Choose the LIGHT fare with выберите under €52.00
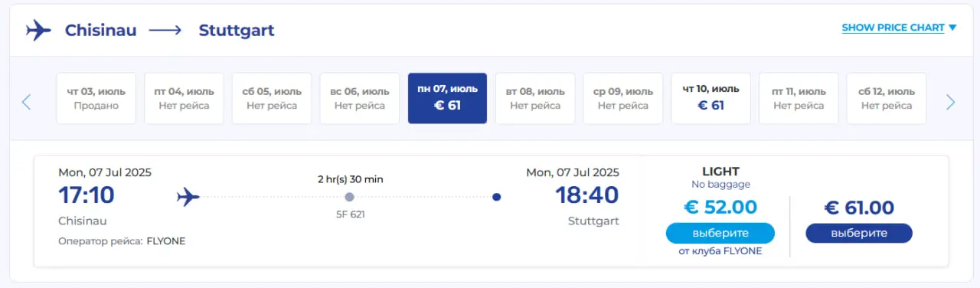The image size is (980, 288). [720, 233]
